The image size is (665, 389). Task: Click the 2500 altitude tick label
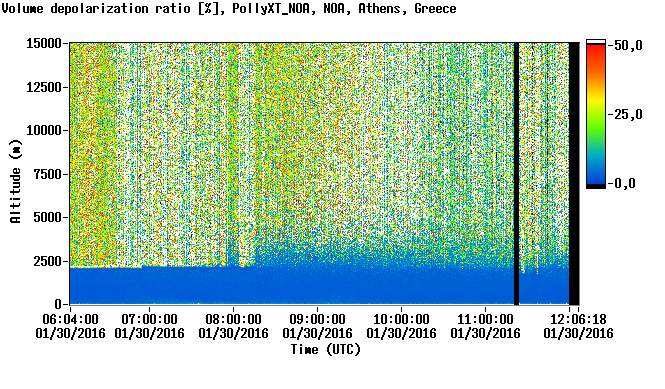[48, 261]
